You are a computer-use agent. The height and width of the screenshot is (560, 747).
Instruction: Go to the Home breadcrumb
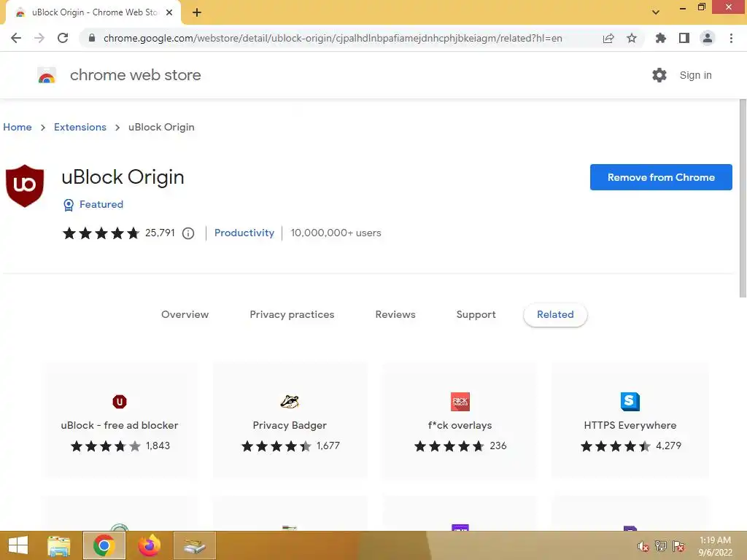click(18, 127)
